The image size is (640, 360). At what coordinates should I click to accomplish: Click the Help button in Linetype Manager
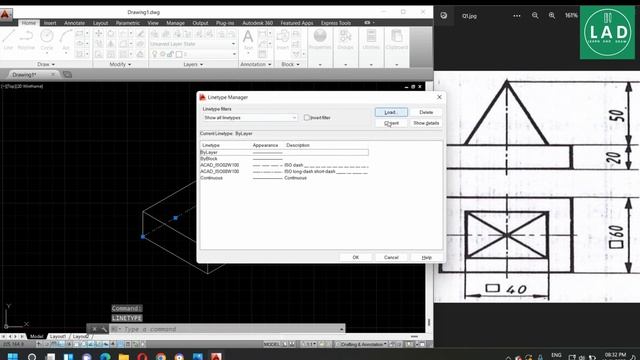click(x=427, y=257)
